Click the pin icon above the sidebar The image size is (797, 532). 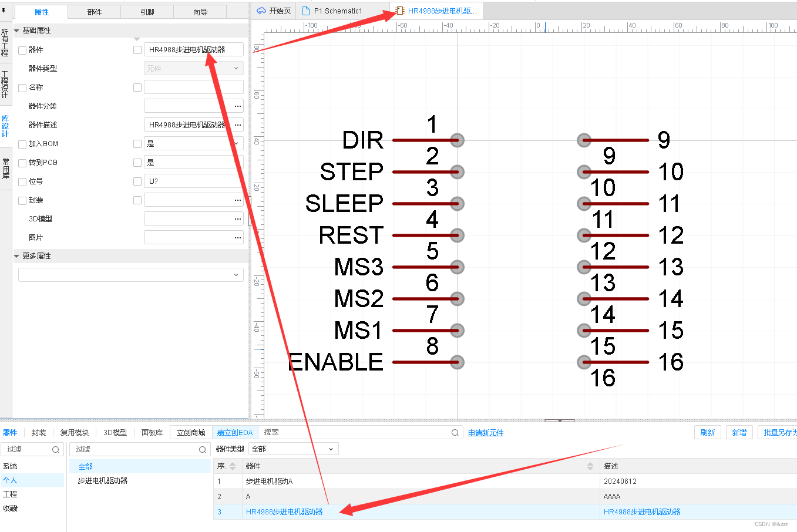[x=5, y=11]
